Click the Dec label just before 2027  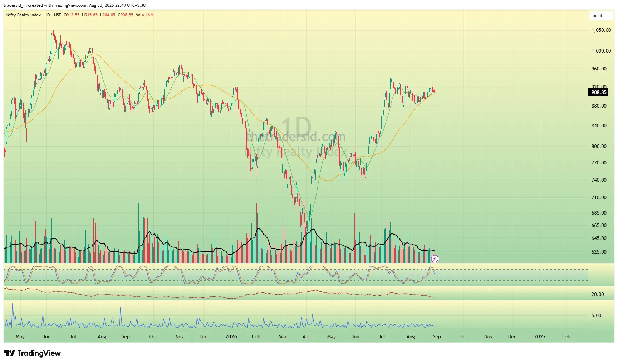pos(512,336)
